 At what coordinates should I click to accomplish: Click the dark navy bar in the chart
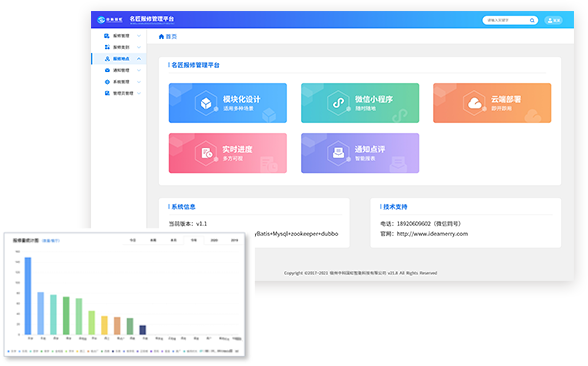pos(142,330)
